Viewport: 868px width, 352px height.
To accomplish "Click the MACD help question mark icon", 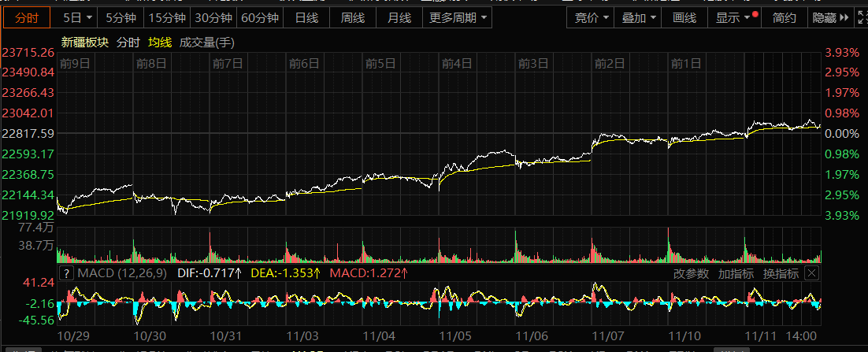I will (x=67, y=273).
